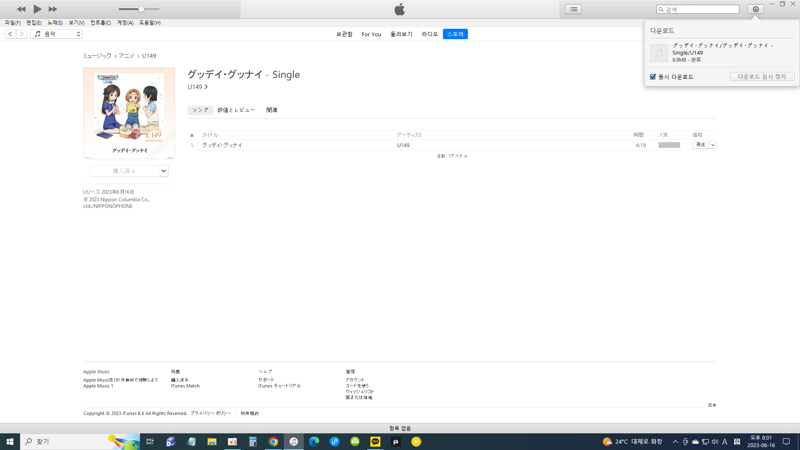This screenshot has width=800, height=450.
Task: Sort by the 価格 column header
Action: 697,135
